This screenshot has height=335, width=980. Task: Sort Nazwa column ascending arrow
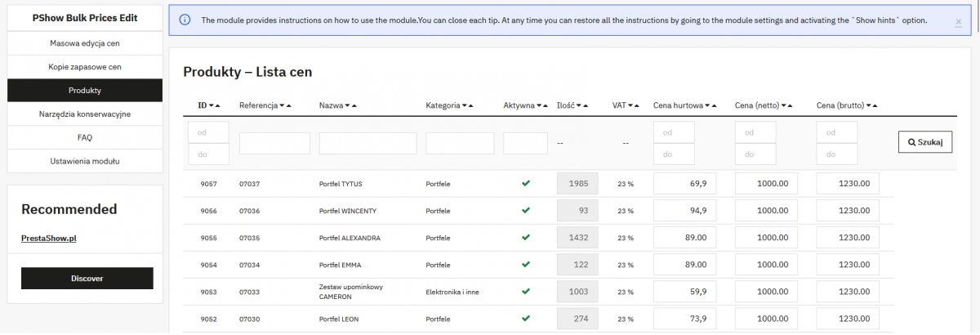click(354, 105)
